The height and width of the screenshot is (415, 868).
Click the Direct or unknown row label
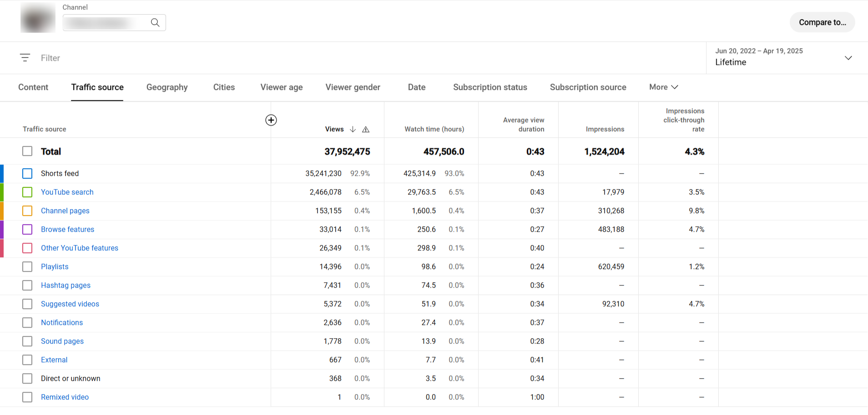71,378
